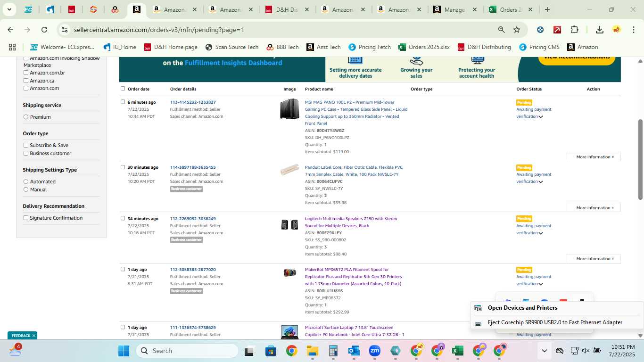This screenshot has height=362, width=644.
Task: Click the volume muted tray icon
Action: 586,351
